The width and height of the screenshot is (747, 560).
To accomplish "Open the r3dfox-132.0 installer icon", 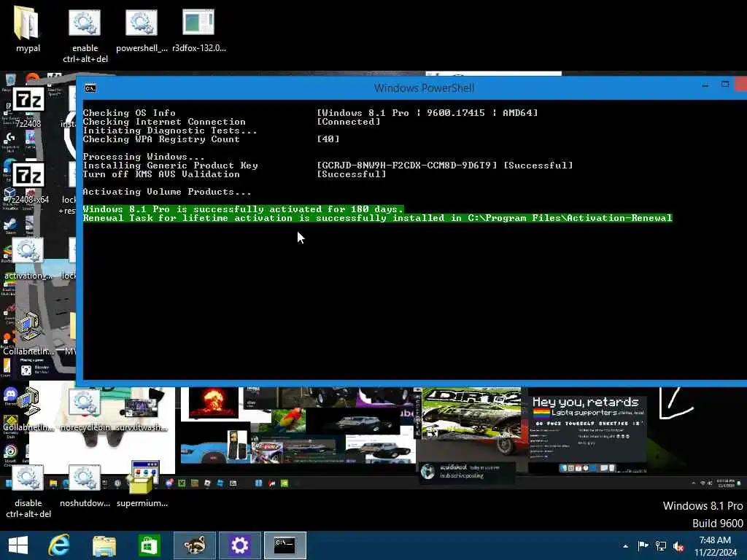I will click(x=198, y=29).
